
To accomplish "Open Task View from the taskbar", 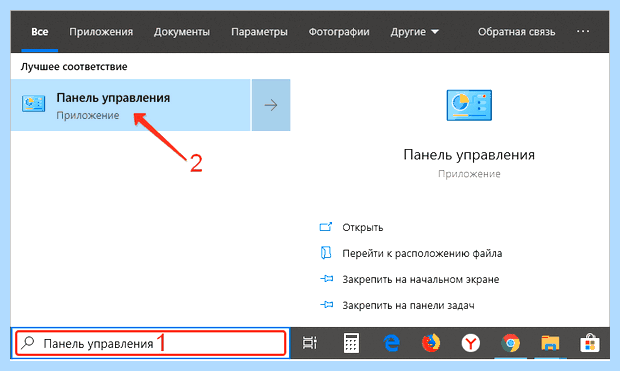I will (310, 343).
